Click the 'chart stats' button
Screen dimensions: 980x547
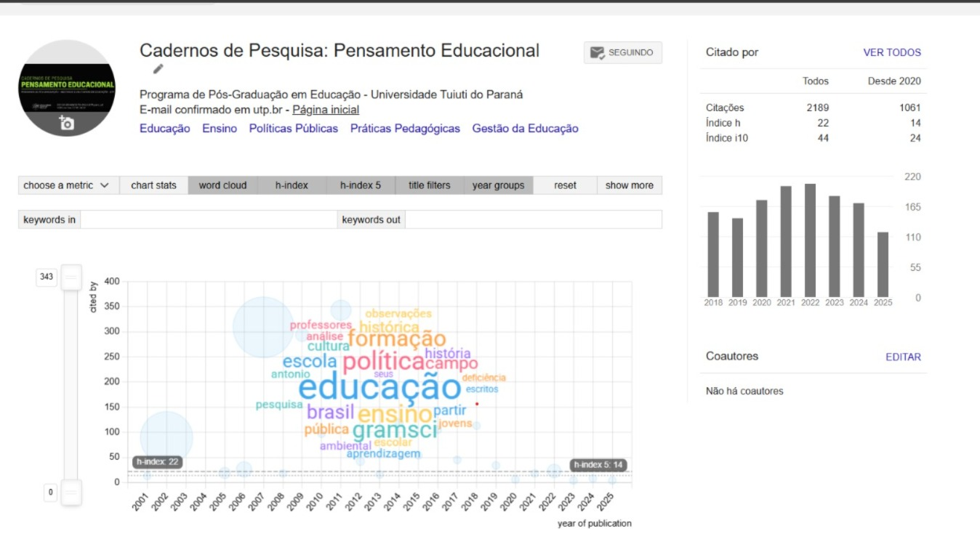[x=153, y=185]
